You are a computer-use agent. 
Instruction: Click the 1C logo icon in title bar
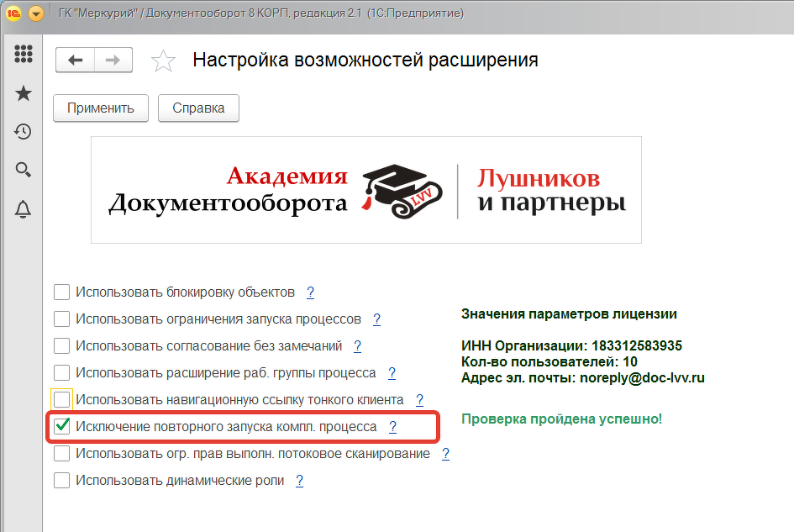13,13
